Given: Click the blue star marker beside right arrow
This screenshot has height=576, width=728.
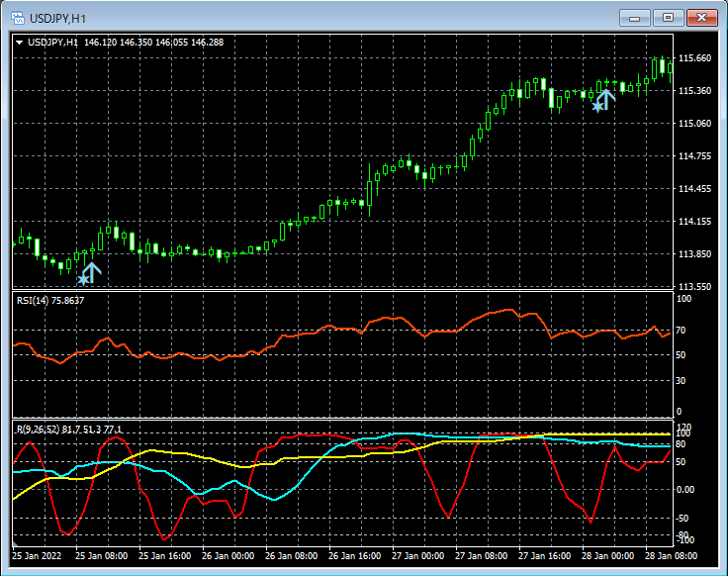Looking at the screenshot, I should (597, 106).
